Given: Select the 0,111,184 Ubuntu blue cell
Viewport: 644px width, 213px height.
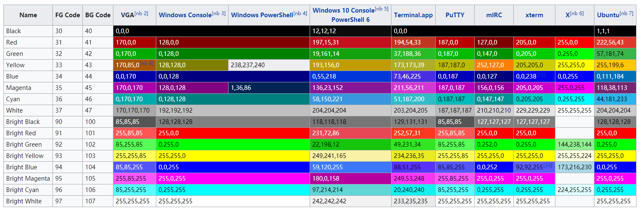Looking at the screenshot, I should point(615,76).
